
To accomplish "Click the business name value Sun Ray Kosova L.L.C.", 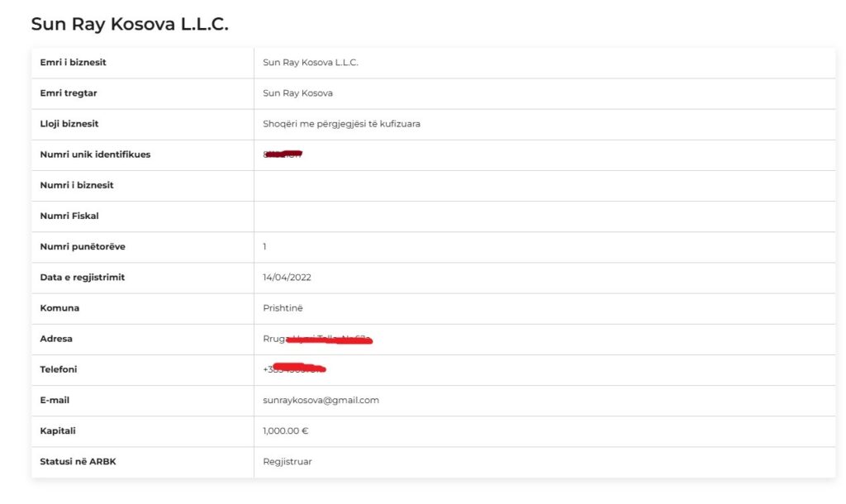I will pos(311,63).
